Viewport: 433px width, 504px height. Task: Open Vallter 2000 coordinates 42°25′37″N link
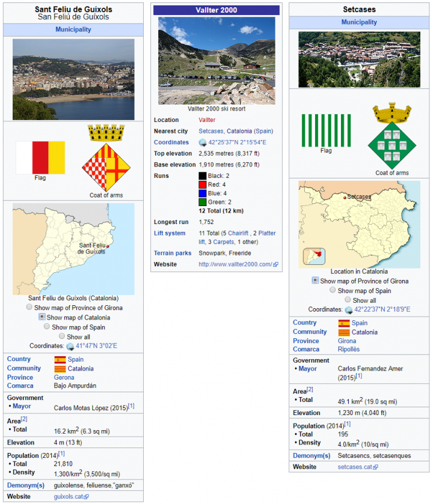click(x=238, y=142)
